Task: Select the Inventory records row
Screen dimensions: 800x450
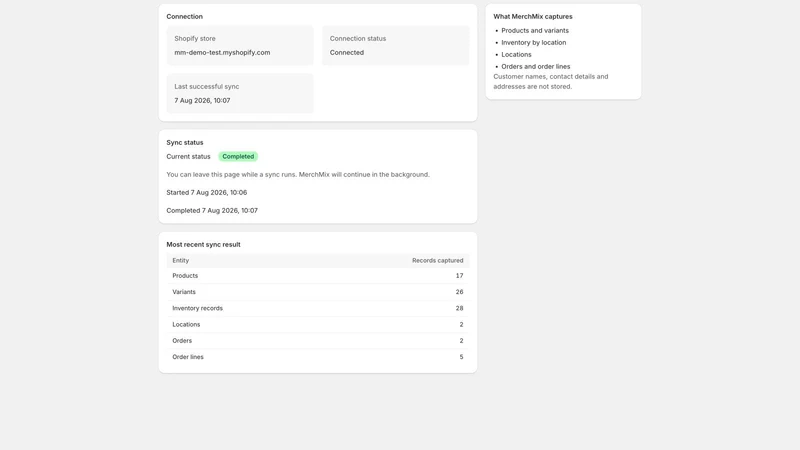Action: [317, 308]
